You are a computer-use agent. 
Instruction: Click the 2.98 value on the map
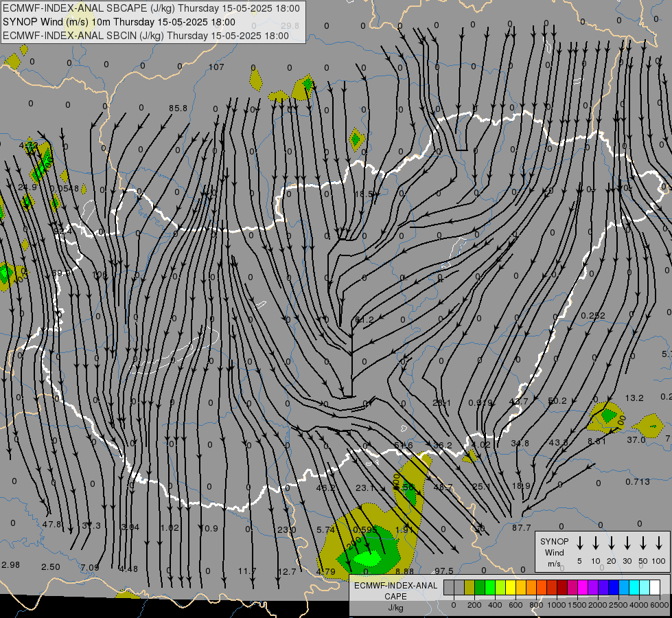pyautogui.click(x=11, y=565)
